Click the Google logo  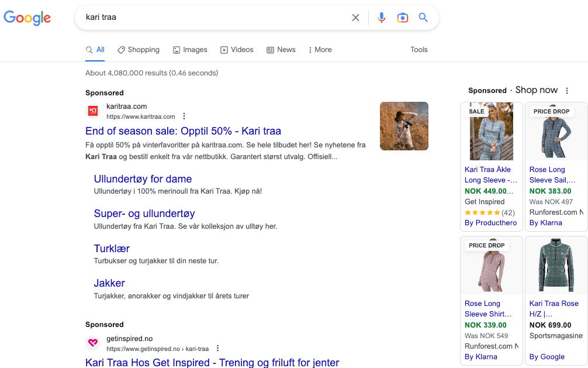(27, 18)
